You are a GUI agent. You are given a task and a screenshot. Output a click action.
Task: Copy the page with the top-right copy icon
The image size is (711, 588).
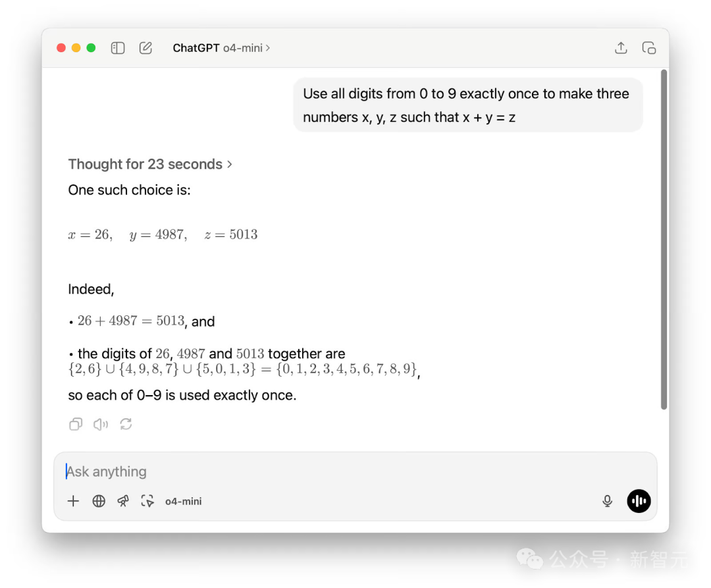[649, 47]
